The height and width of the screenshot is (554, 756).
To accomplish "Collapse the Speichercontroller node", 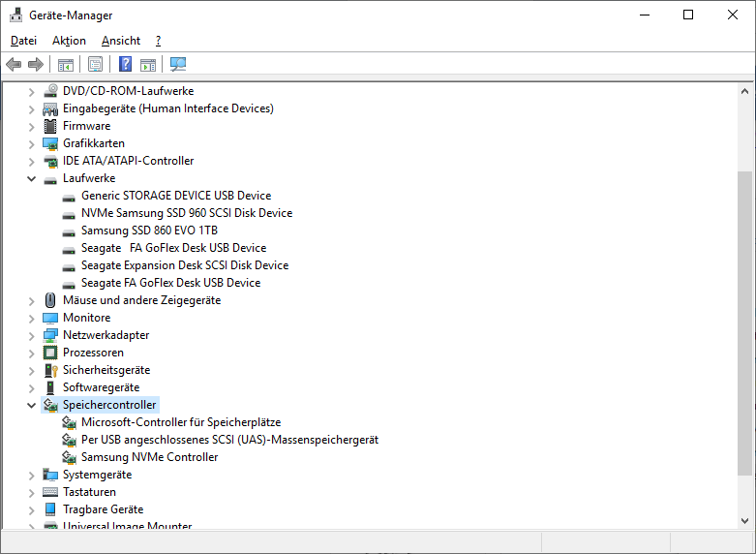I will pyautogui.click(x=31, y=406).
